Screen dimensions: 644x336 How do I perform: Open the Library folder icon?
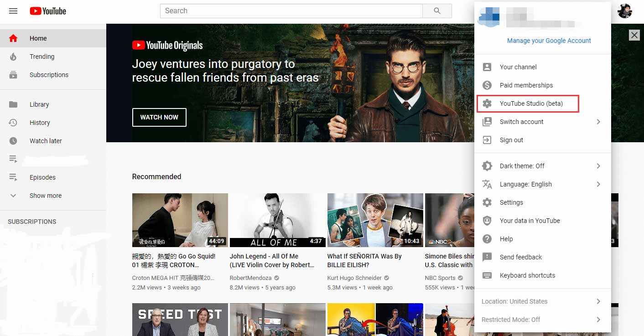(13, 104)
